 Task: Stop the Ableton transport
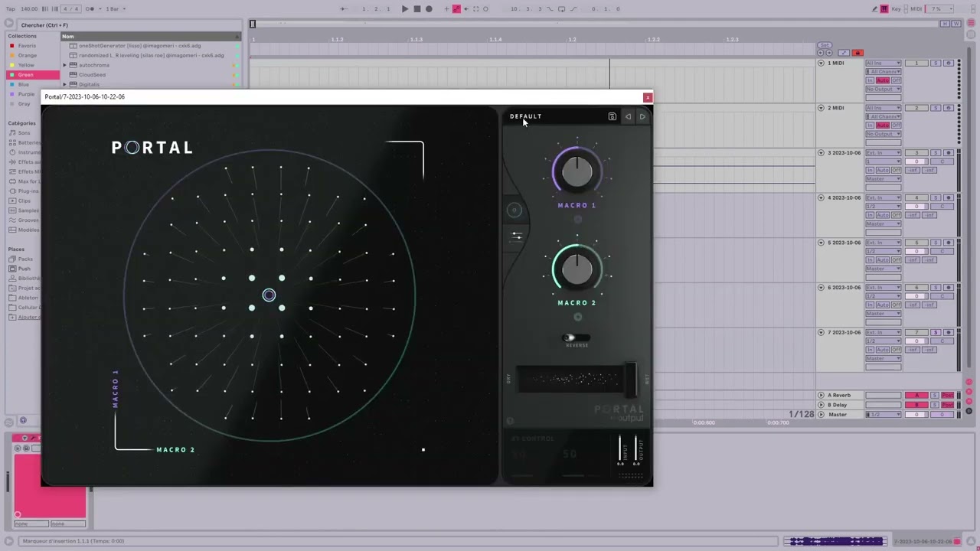(x=416, y=9)
